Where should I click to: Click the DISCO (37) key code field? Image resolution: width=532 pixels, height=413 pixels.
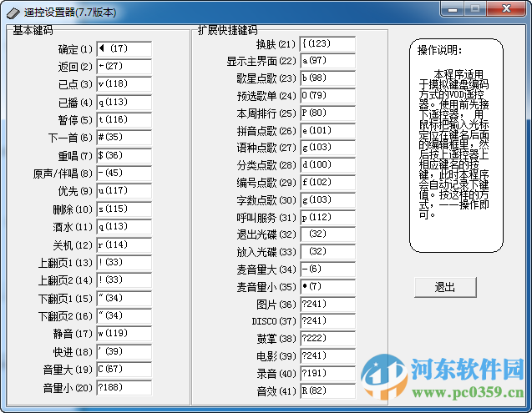327,321
